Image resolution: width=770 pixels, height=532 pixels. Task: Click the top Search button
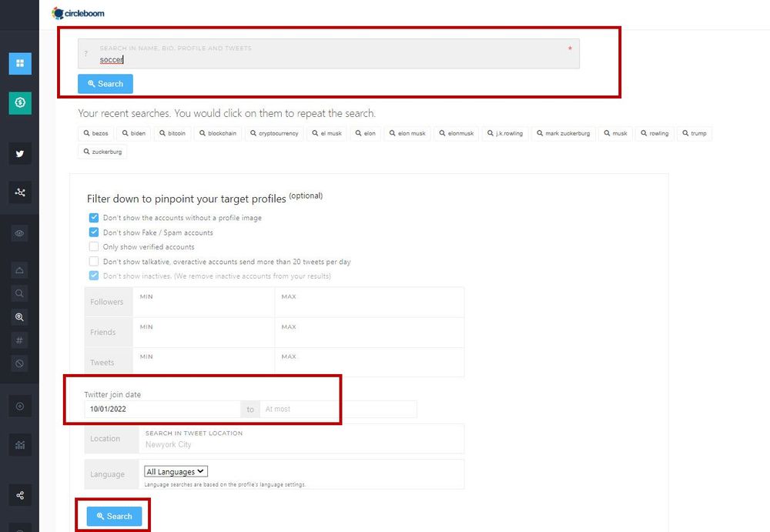pyautogui.click(x=105, y=83)
